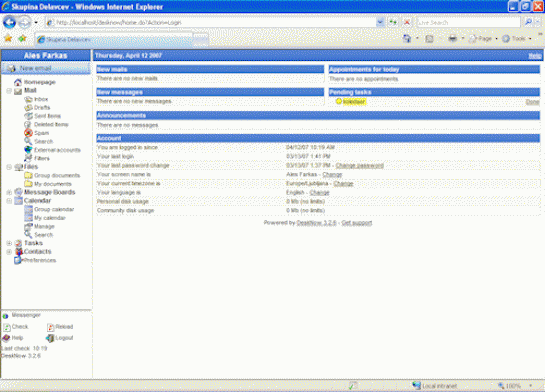Open the Drafts folder icon

(x=28, y=108)
